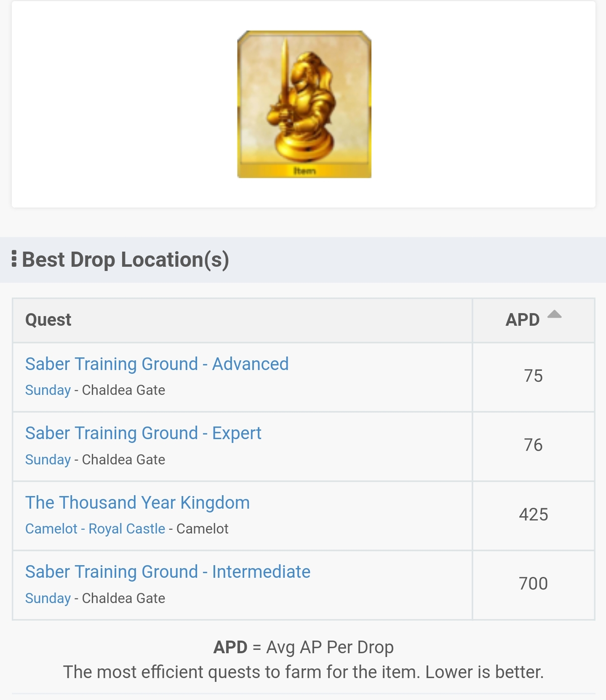
Task: Follow the Camelot - Royal Castle link
Action: 95,529
